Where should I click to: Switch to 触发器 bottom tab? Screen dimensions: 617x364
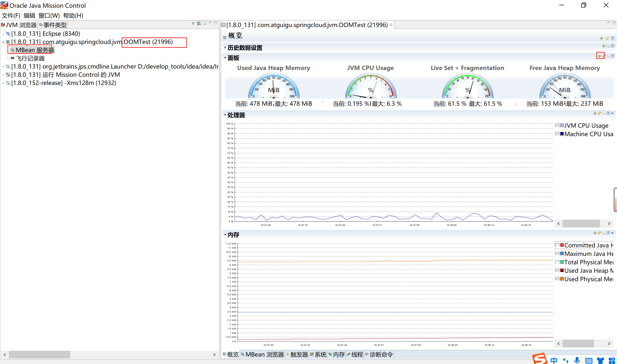(x=297, y=354)
